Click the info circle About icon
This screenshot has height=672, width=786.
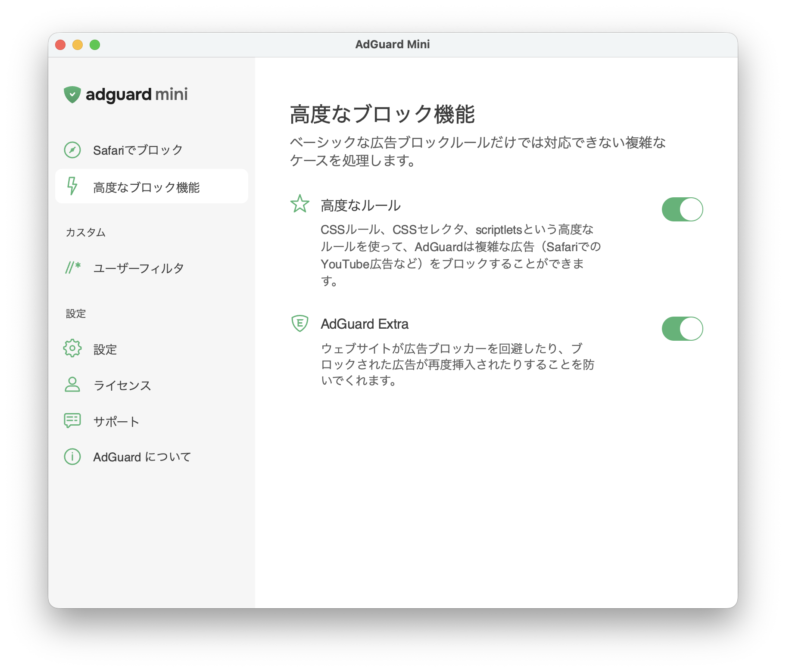pyautogui.click(x=72, y=457)
